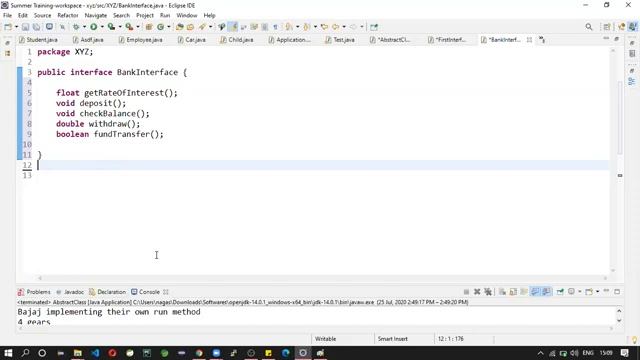
Task: Click the Last Edit Location icon
Action: tap(324, 27)
